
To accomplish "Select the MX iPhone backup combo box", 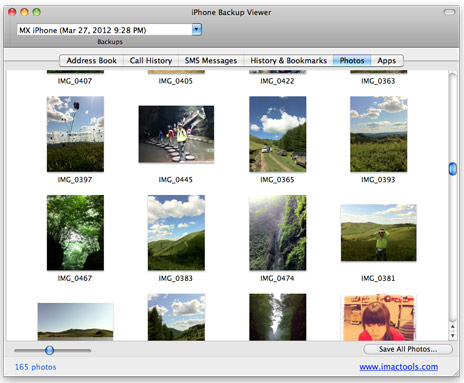I will point(109,30).
